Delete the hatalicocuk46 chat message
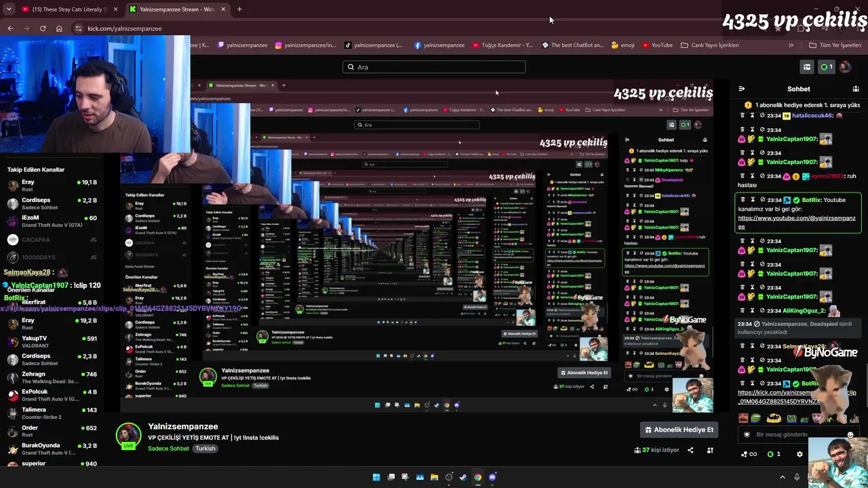Image resolution: width=868 pixels, height=488 pixels. tap(743, 115)
